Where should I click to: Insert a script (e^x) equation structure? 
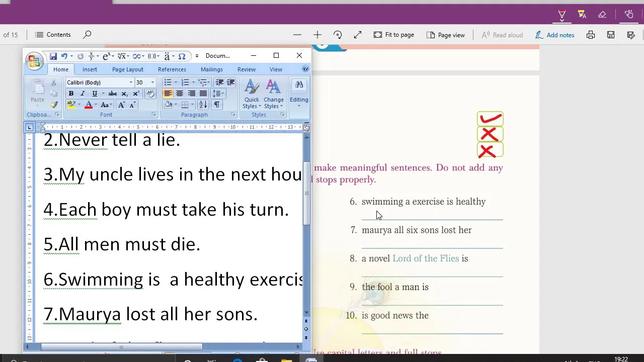[106, 56]
